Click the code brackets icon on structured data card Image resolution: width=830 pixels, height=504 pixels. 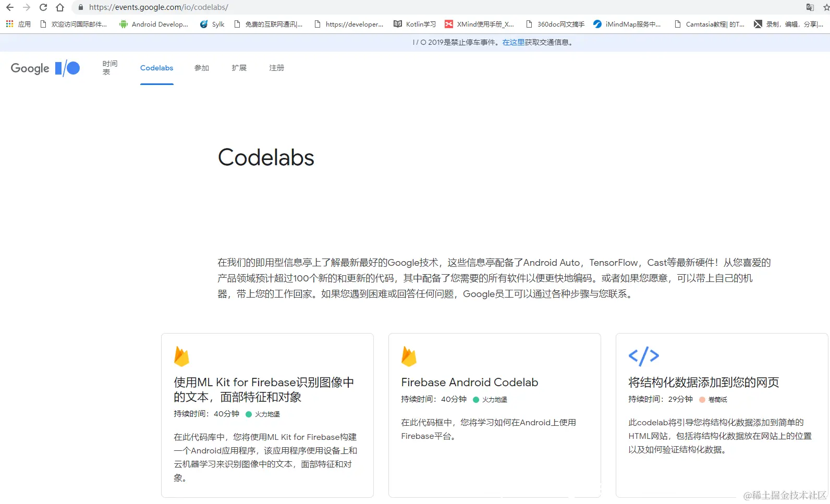tap(644, 356)
